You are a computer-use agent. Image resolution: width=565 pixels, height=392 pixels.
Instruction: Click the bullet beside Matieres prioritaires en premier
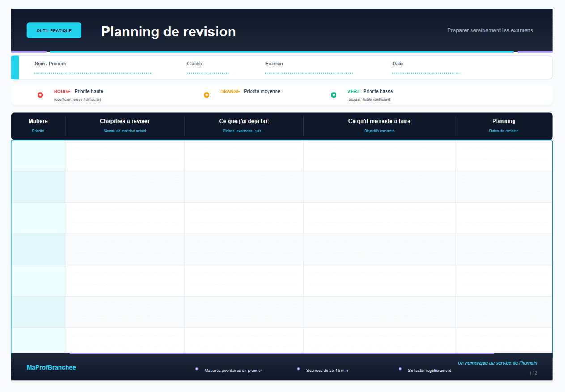coord(197,368)
